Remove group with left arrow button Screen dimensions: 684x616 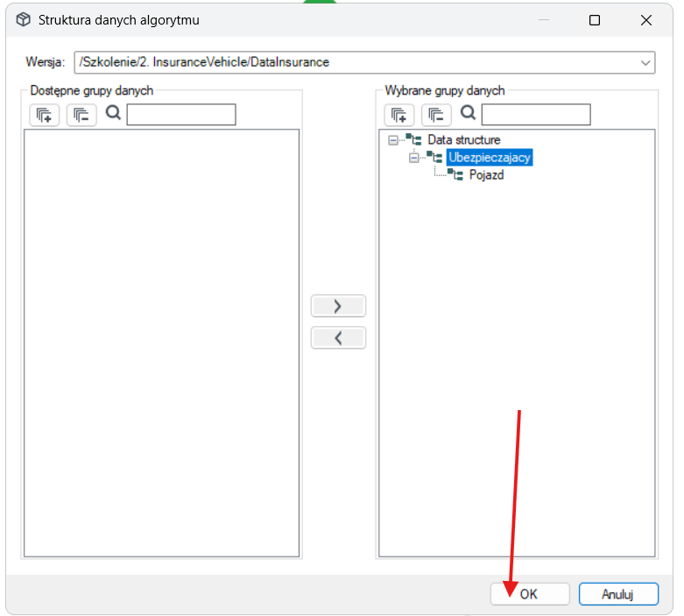338,337
